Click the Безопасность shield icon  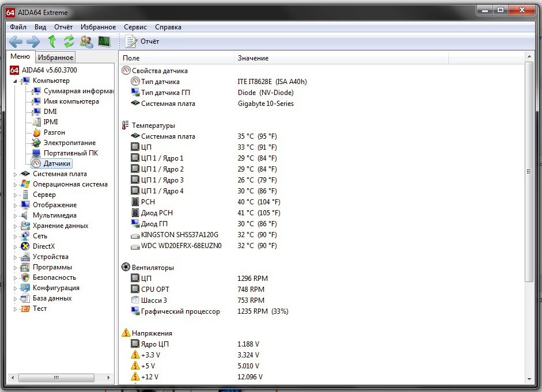(x=25, y=277)
